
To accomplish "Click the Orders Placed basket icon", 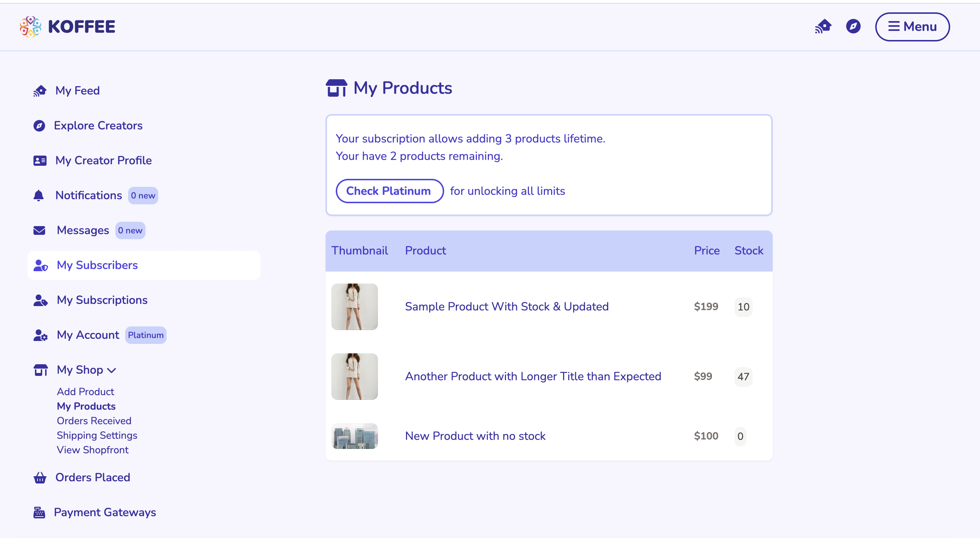I will (40, 478).
